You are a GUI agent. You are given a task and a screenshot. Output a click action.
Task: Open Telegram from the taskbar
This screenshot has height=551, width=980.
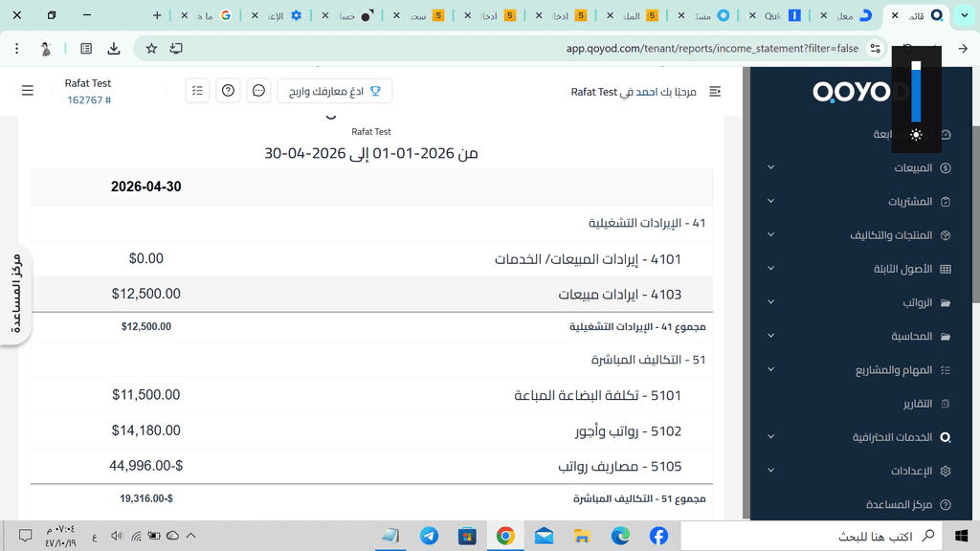pos(429,536)
